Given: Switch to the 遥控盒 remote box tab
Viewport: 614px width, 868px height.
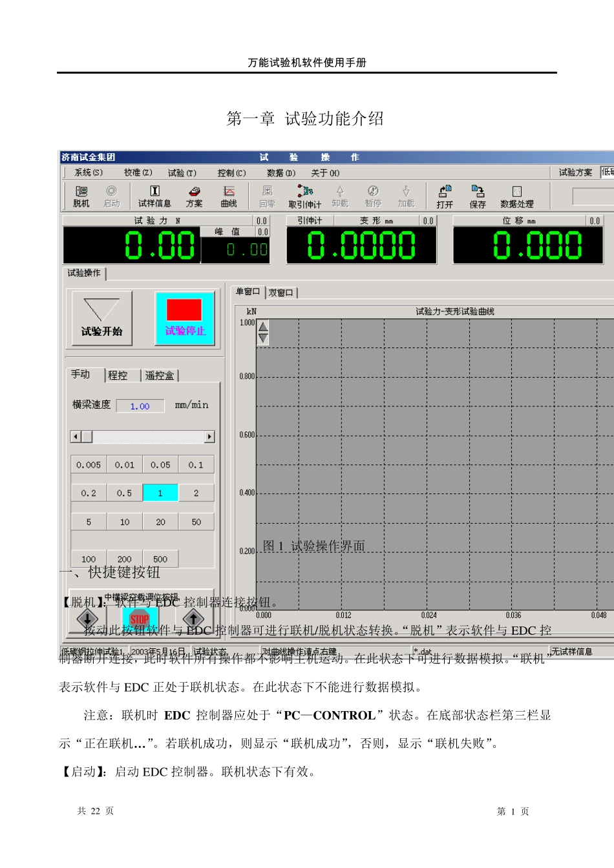Looking at the screenshot, I should tap(160, 375).
